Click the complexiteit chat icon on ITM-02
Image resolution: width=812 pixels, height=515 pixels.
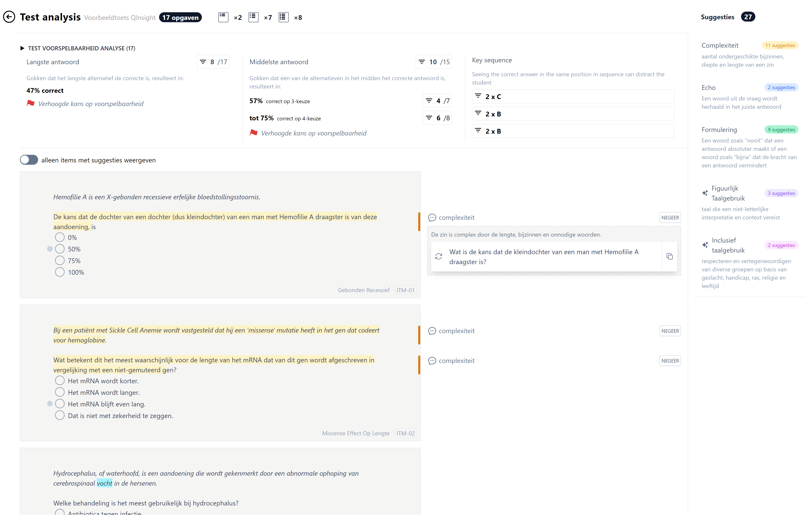(x=432, y=331)
